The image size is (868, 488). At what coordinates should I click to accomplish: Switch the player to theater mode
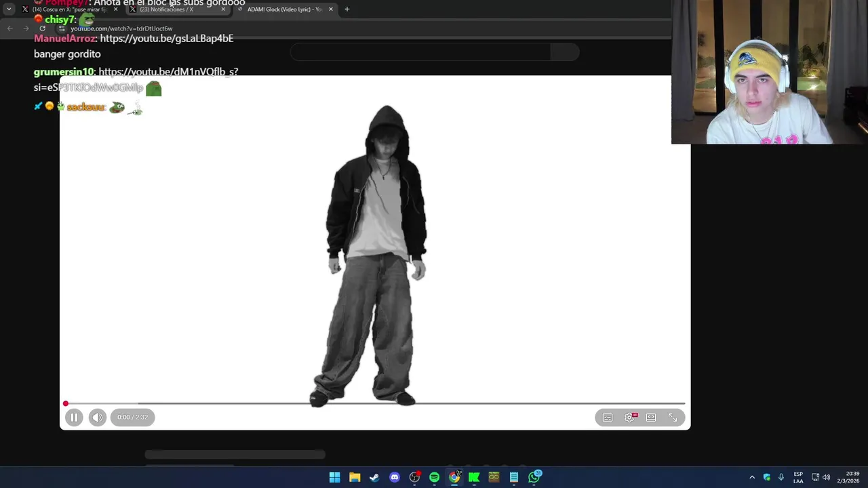click(x=651, y=418)
